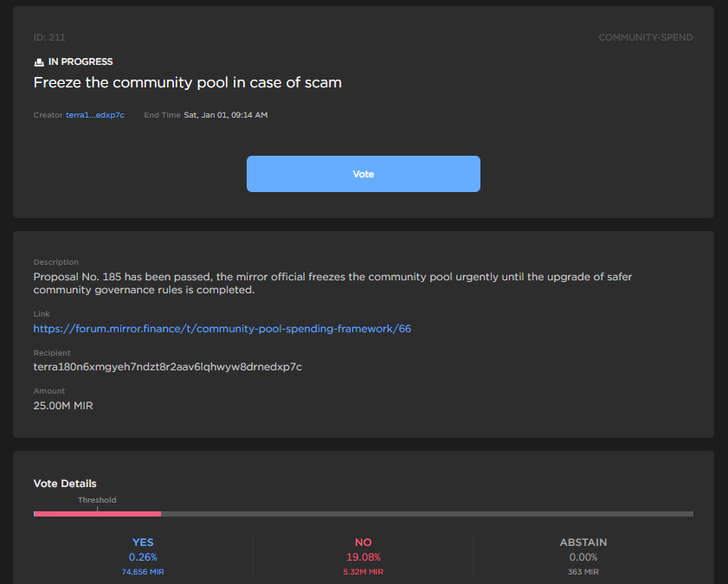Open the forum.mirror.finance spending framework link
This screenshot has width=728, height=584.
pos(222,329)
